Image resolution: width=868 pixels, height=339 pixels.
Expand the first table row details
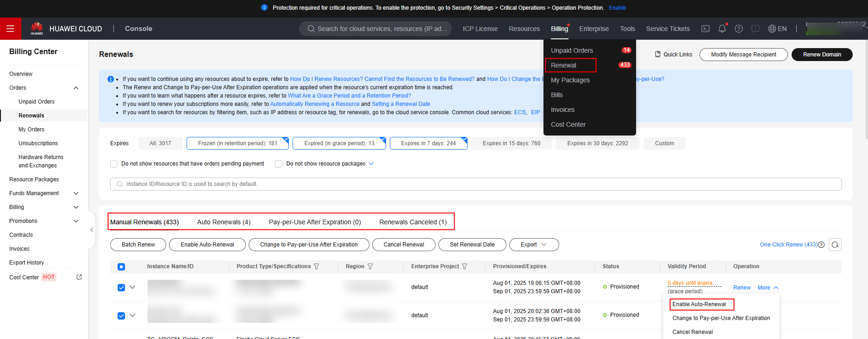(x=132, y=287)
